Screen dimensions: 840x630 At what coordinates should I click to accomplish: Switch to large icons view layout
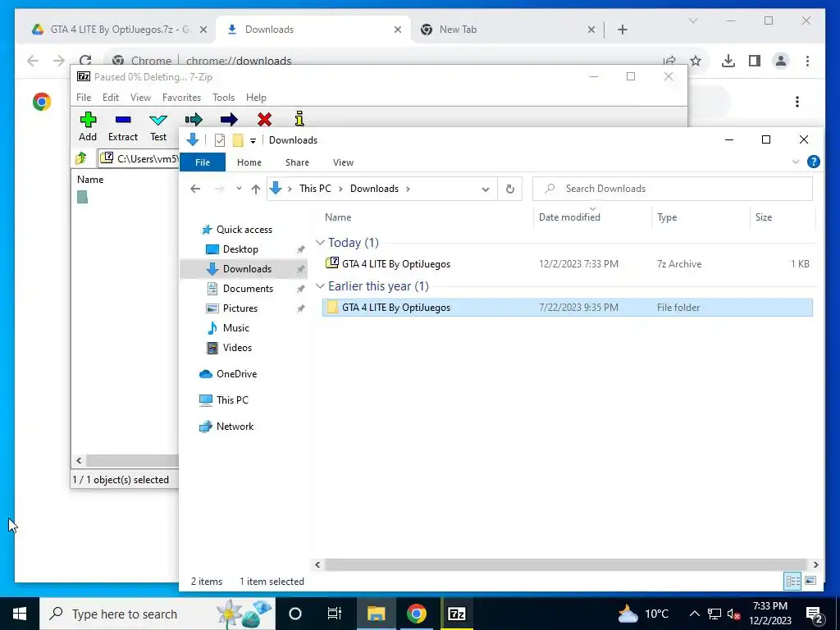(810, 581)
